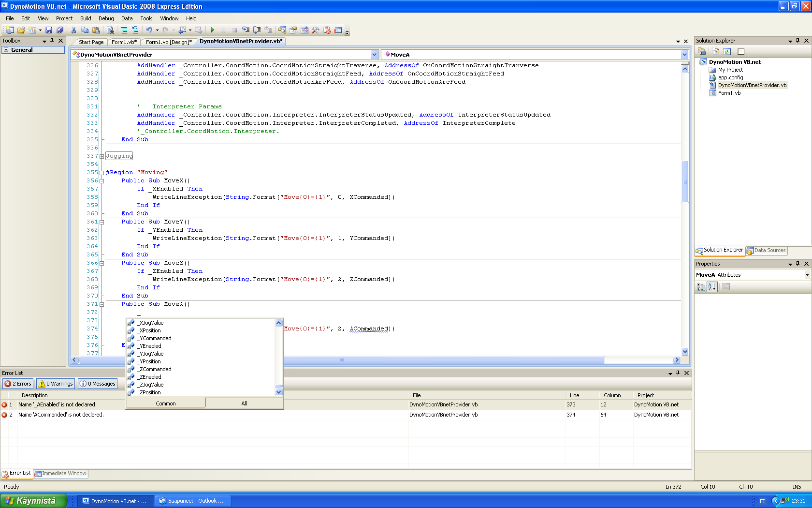Click the Undo arrow icon
This screenshot has width=812, height=508.
pos(149,30)
